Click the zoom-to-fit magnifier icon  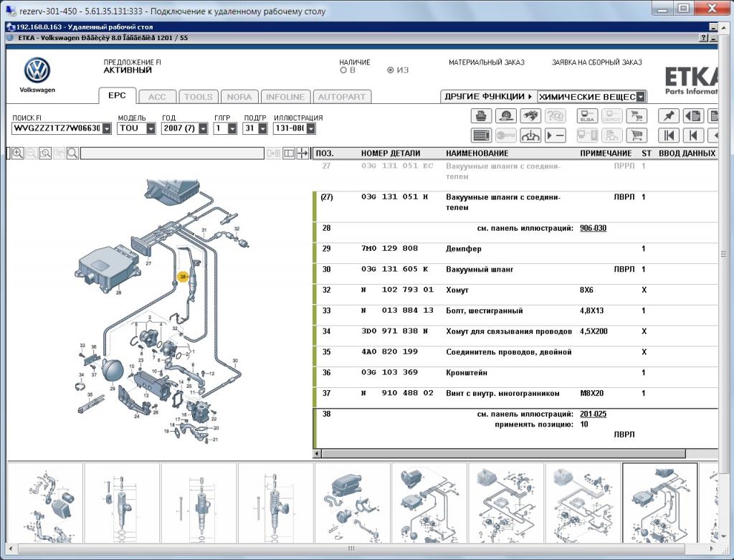coord(45,153)
